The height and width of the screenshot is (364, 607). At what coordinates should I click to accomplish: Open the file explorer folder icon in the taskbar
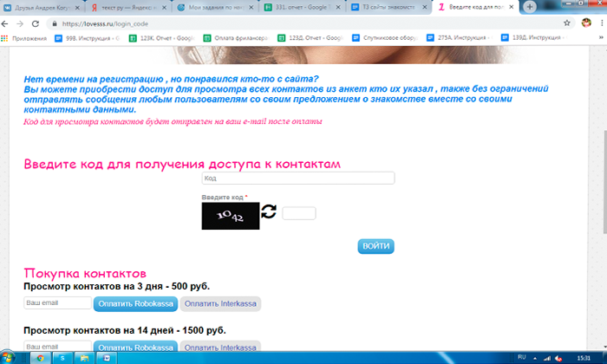click(84, 358)
